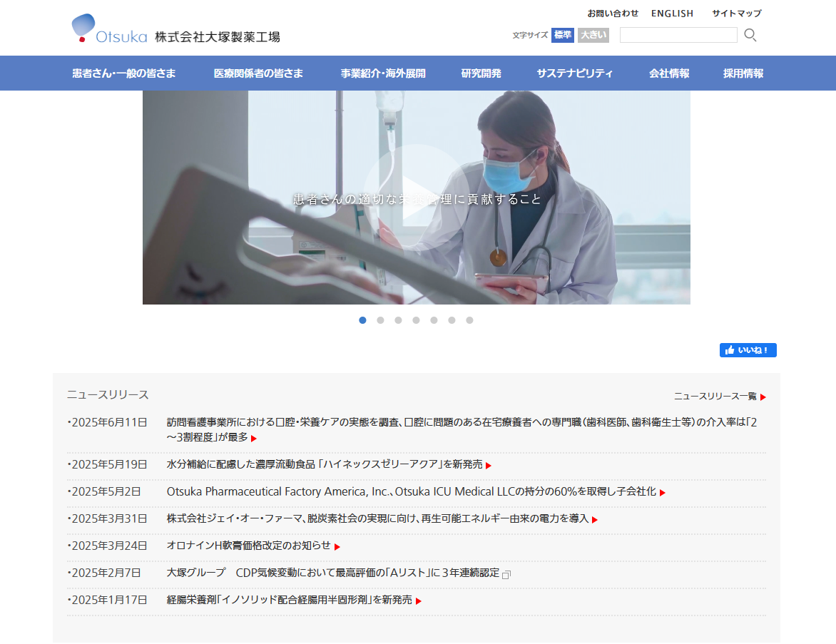Open the 患者さん・一般の皆さま menu

click(x=123, y=73)
